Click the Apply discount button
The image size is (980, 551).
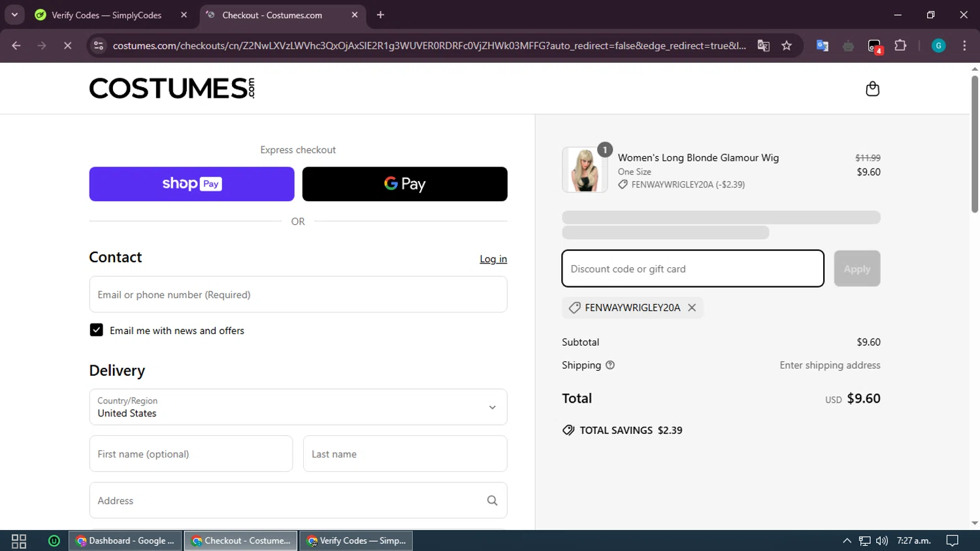(857, 269)
